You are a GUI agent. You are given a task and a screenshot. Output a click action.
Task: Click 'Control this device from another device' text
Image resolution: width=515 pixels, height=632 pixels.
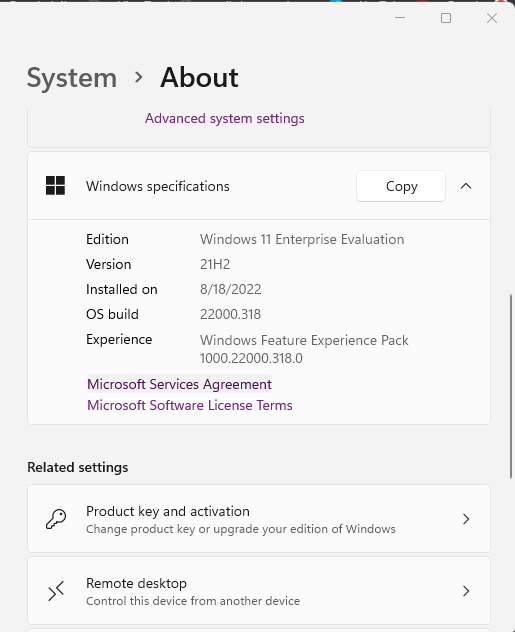coord(193,601)
